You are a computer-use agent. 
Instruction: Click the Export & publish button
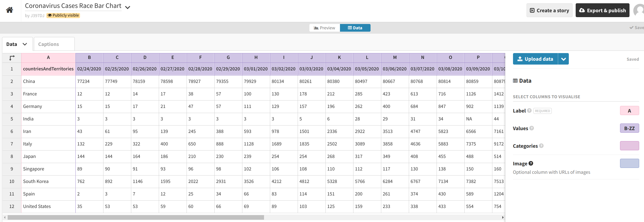[x=602, y=10]
